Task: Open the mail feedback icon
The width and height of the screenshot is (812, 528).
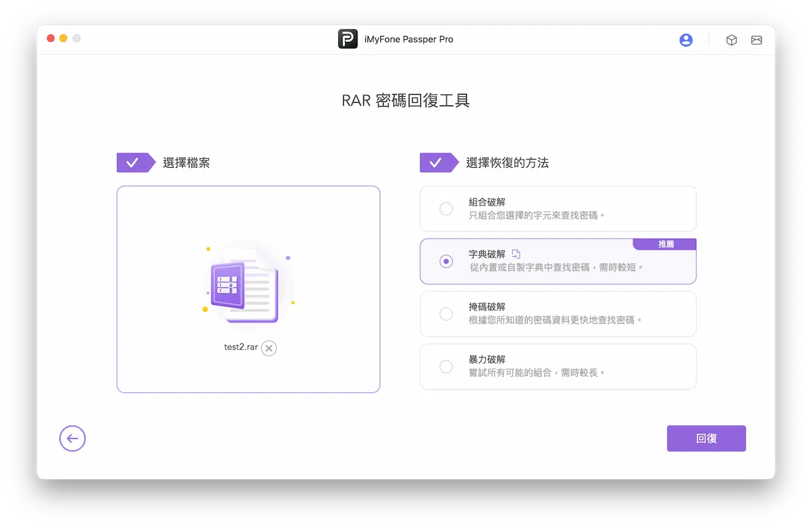Action: click(x=757, y=40)
